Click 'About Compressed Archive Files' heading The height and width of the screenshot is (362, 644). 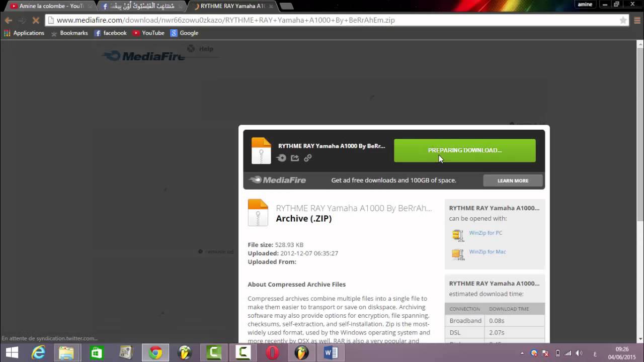pyautogui.click(x=296, y=285)
